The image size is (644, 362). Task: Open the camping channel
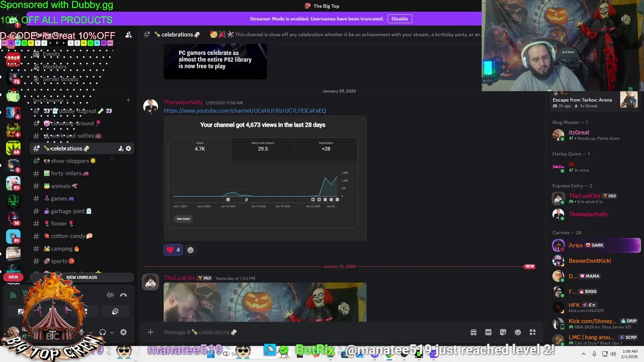83,248
